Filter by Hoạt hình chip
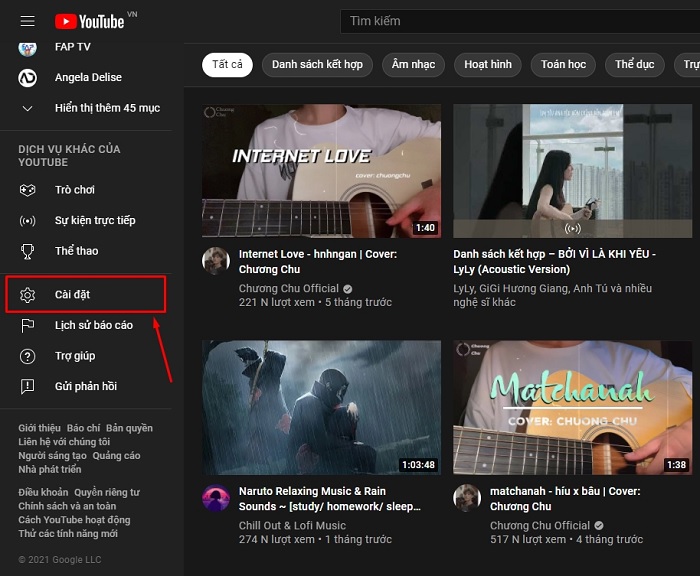Image resolution: width=700 pixels, height=576 pixels. 488,65
